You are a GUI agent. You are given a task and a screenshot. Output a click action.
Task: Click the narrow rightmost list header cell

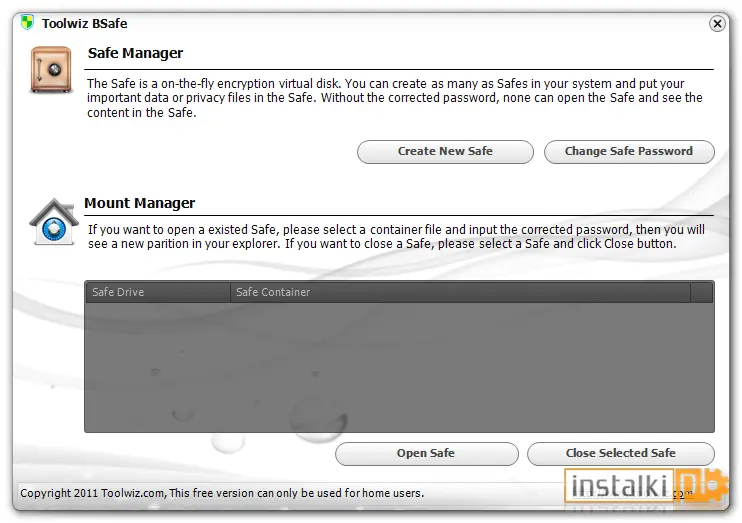(x=702, y=292)
